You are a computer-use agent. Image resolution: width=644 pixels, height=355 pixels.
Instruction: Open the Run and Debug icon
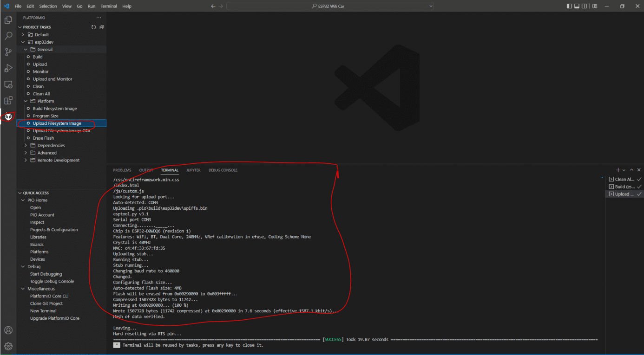click(x=8, y=68)
